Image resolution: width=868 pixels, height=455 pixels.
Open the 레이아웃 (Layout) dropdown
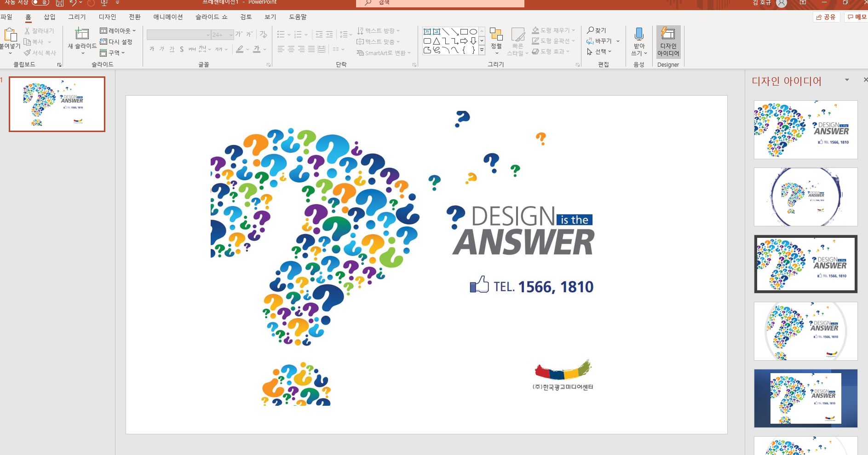click(118, 31)
